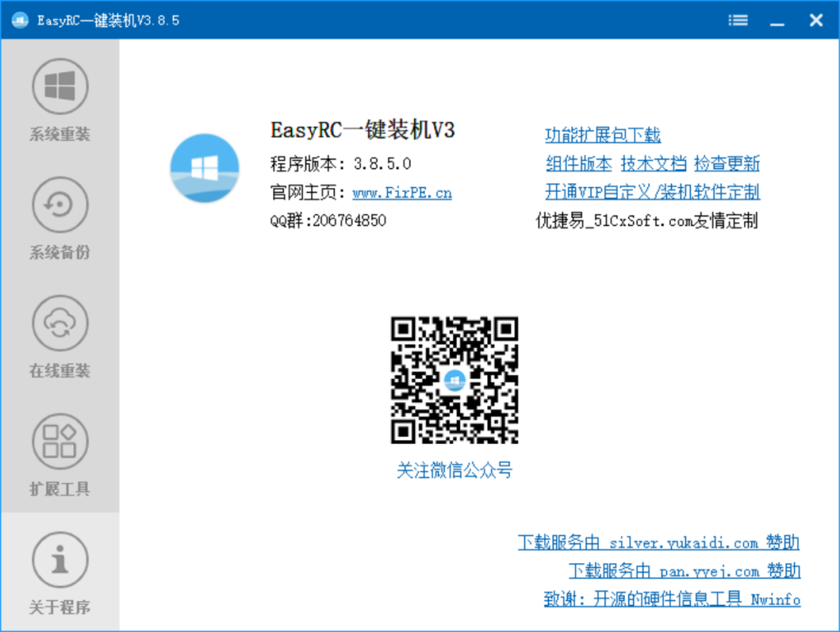Click the EasyRC一键装机V3 heading

click(x=363, y=131)
